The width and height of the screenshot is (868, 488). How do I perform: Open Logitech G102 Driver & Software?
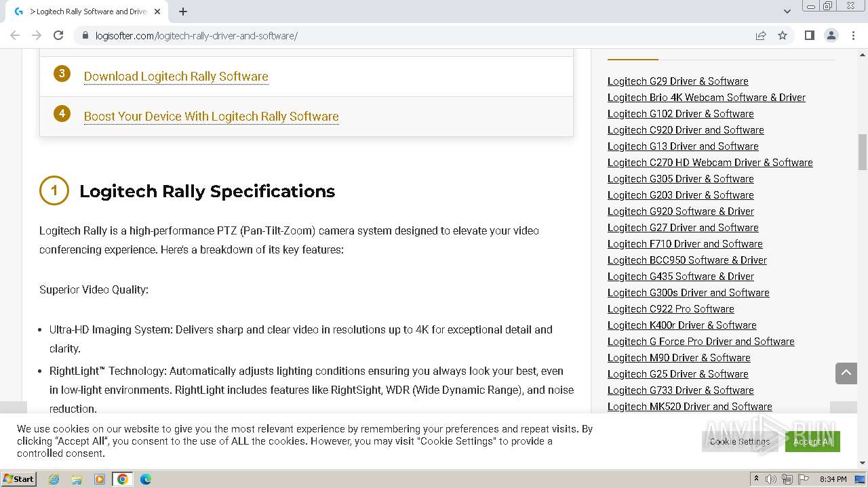pyautogui.click(x=681, y=113)
